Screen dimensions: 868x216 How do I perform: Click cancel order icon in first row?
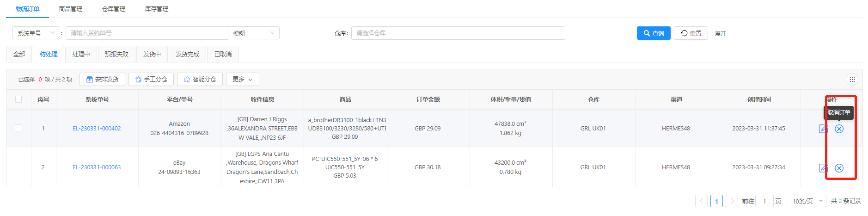click(839, 129)
